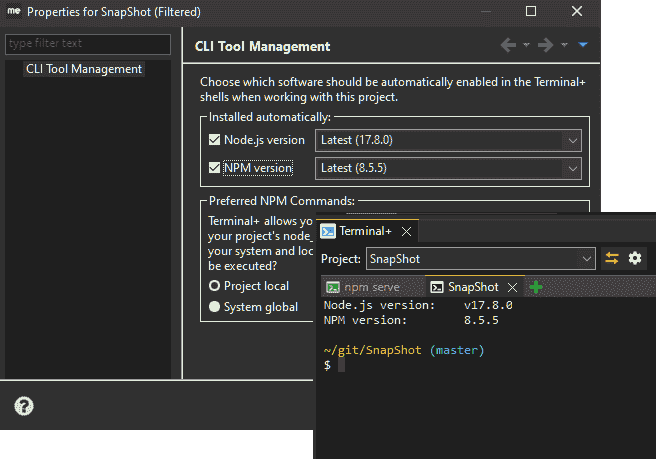The width and height of the screenshot is (656, 459).
Task: Open the NPM version Latest (8.5.5) dropdown
Action: [x=448, y=168]
